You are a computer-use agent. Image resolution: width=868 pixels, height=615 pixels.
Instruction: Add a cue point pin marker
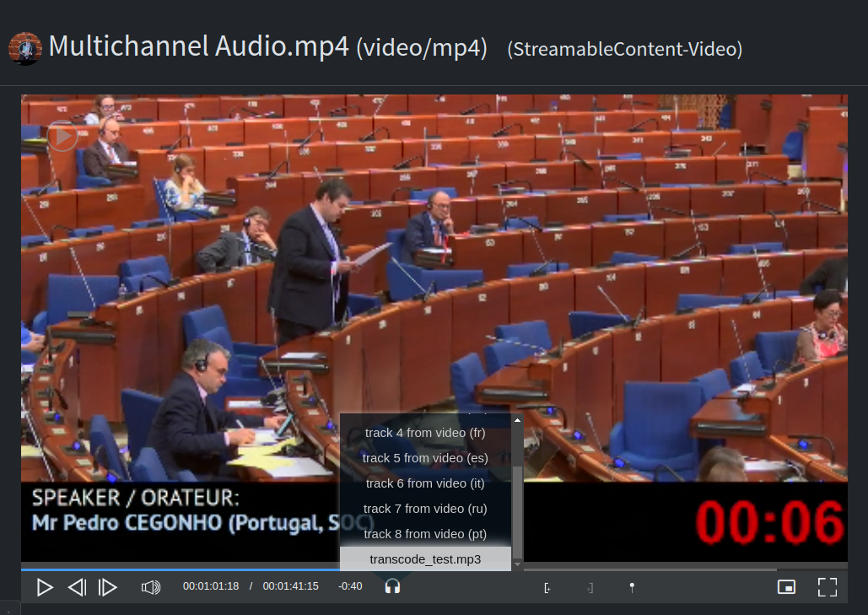(x=632, y=588)
